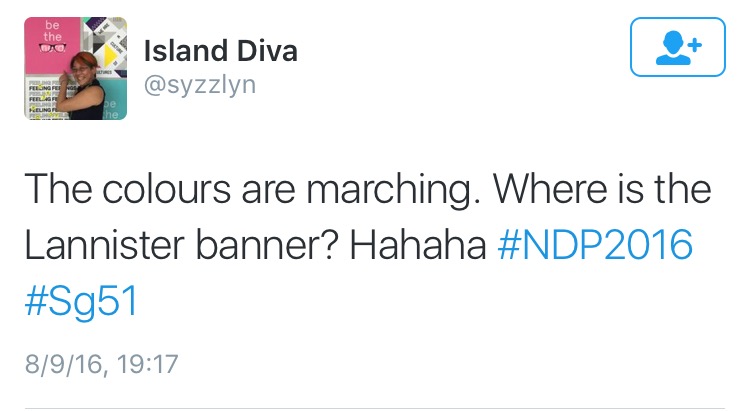
Task: Open the @syzzlyn handle
Action: tap(200, 84)
